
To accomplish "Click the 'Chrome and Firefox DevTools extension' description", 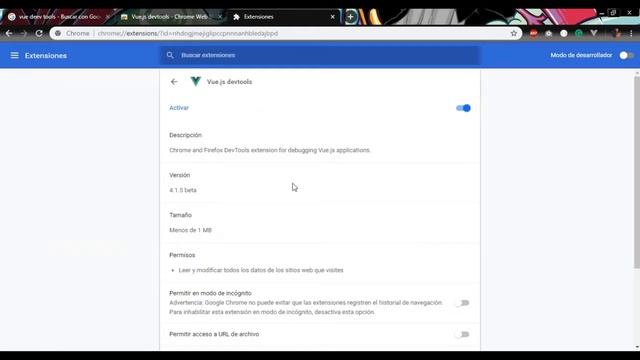I will [270, 150].
